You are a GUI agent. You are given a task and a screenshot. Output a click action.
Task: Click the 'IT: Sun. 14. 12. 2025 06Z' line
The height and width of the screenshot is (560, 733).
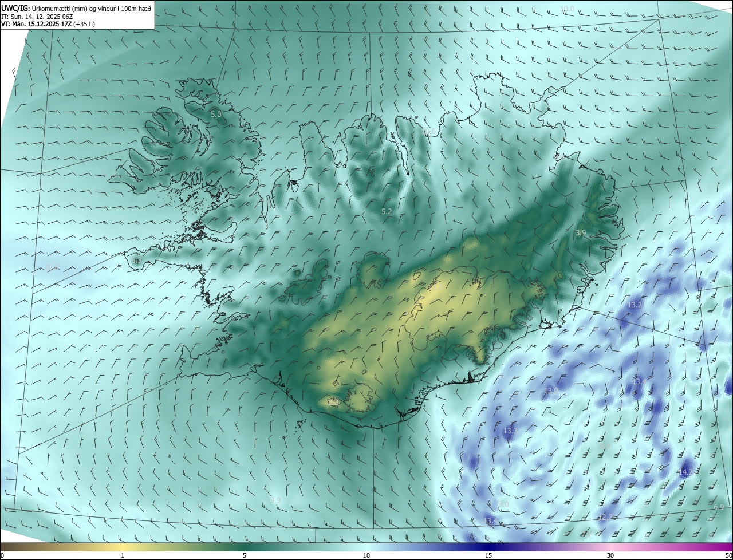point(38,16)
